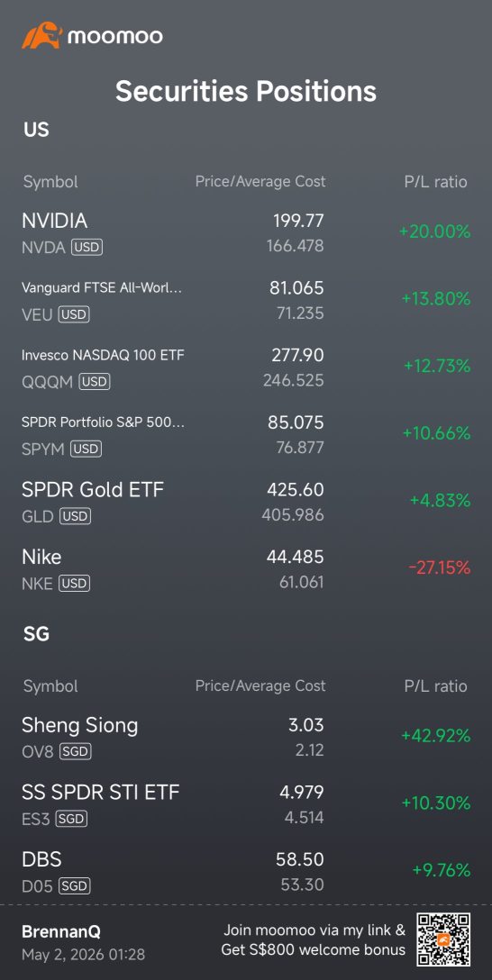Tap the QR code to join moomoo
492x980 pixels.
tap(444, 940)
